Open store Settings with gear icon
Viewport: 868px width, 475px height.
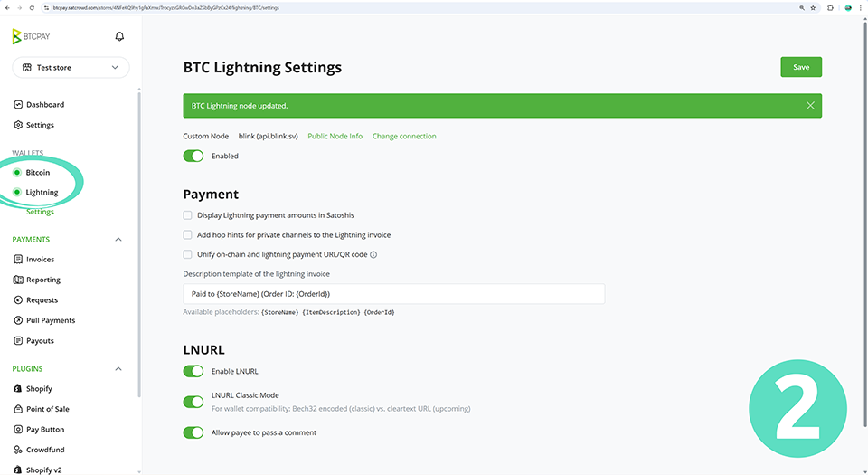[39, 125]
